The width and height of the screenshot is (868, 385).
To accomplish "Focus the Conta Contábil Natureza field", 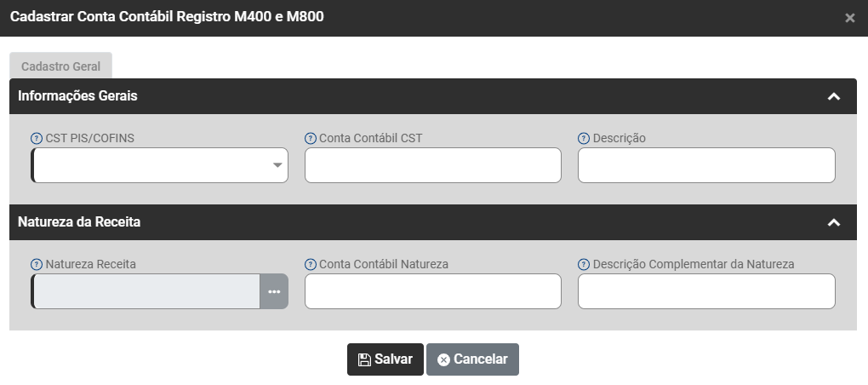I will [x=432, y=291].
